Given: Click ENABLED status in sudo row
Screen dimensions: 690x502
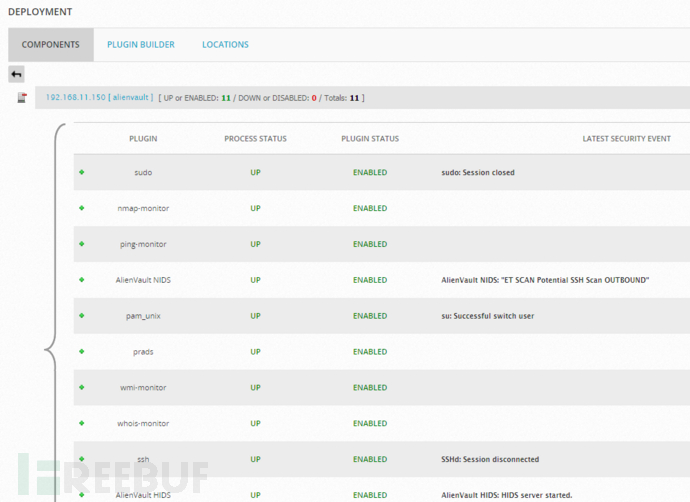Looking at the screenshot, I should [370, 172].
